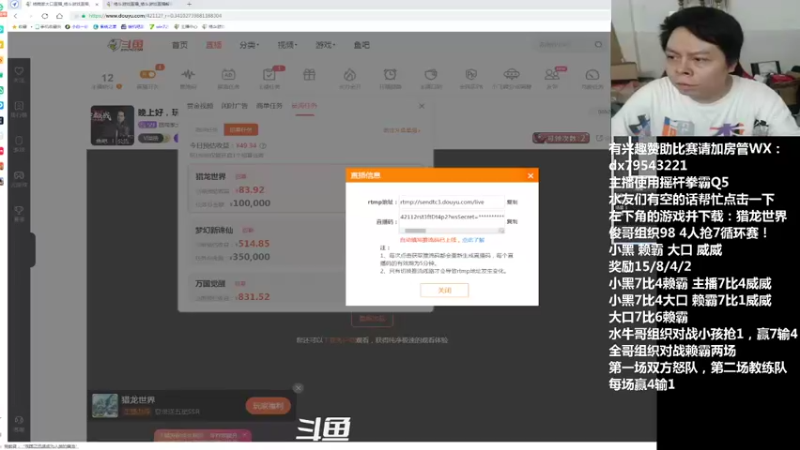Image resolution: width=800 pixels, height=450 pixels.
Task: Open the gift box icon
Action: pyautogui.click(x=309, y=74)
